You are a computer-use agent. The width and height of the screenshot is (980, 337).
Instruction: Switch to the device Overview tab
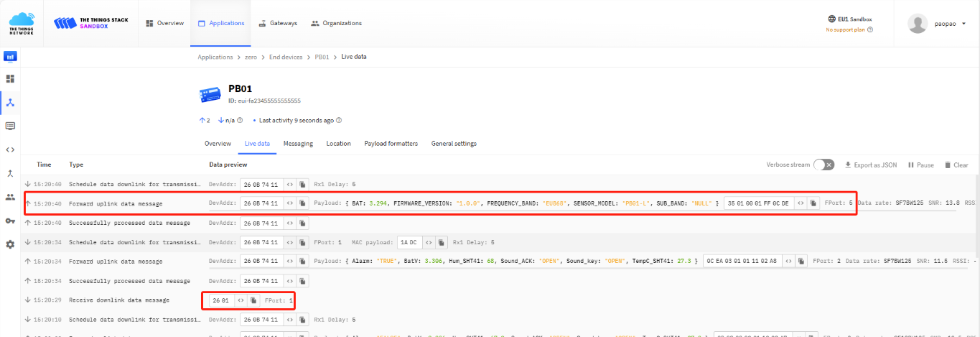218,144
